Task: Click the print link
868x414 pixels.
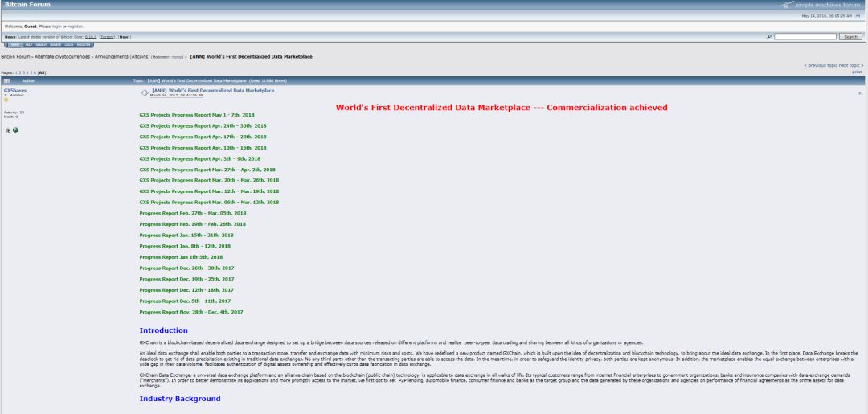Action: pos(857,72)
